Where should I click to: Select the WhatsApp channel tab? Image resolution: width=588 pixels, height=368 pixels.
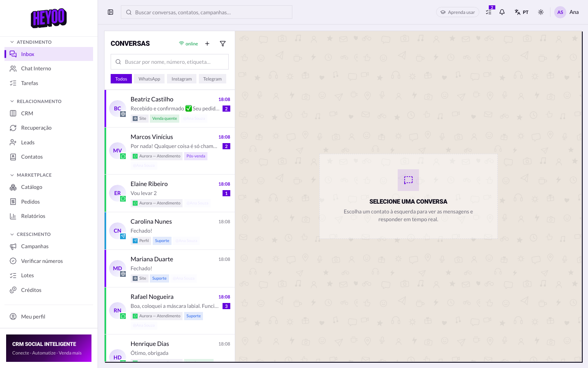[x=149, y=79]
